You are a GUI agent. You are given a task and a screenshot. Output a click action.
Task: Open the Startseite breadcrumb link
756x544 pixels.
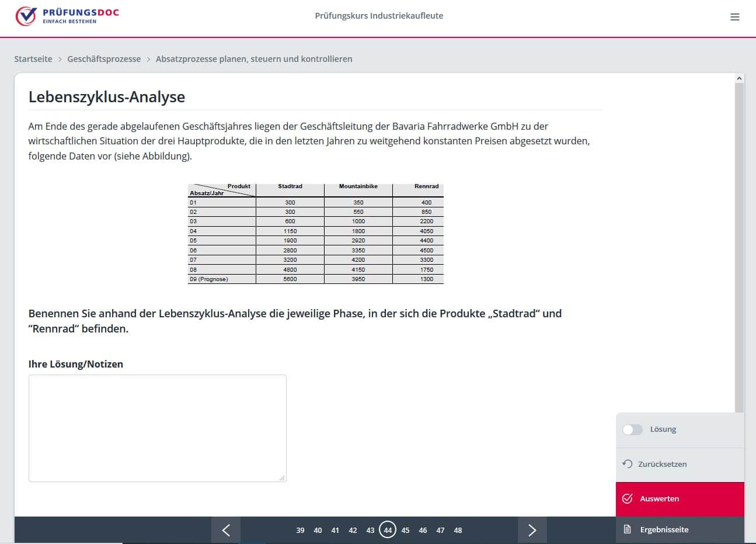click(33, 59)
